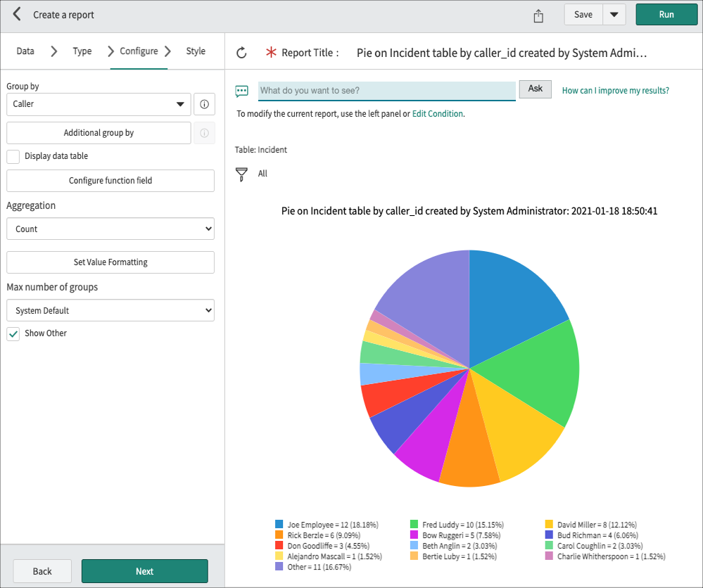Enable the Display data table checkbox
The width and height of the screenshot is (703, 588).
pos(12,155)
